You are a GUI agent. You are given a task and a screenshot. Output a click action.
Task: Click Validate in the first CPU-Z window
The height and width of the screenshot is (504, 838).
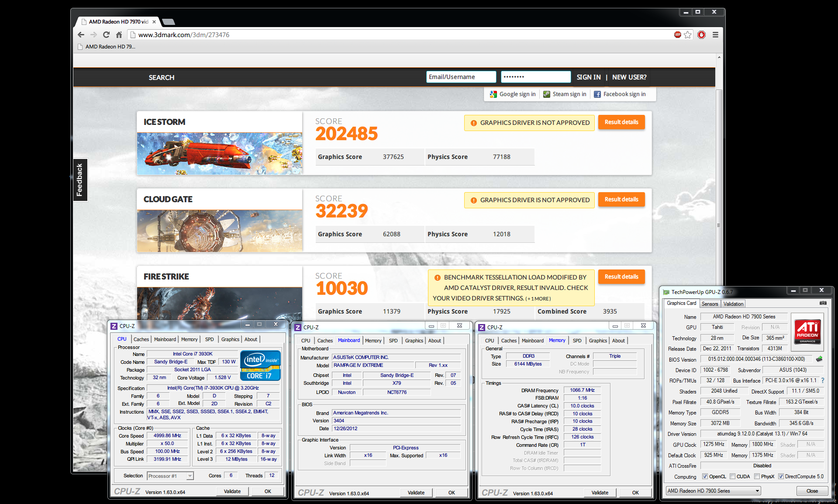(232, 491)
